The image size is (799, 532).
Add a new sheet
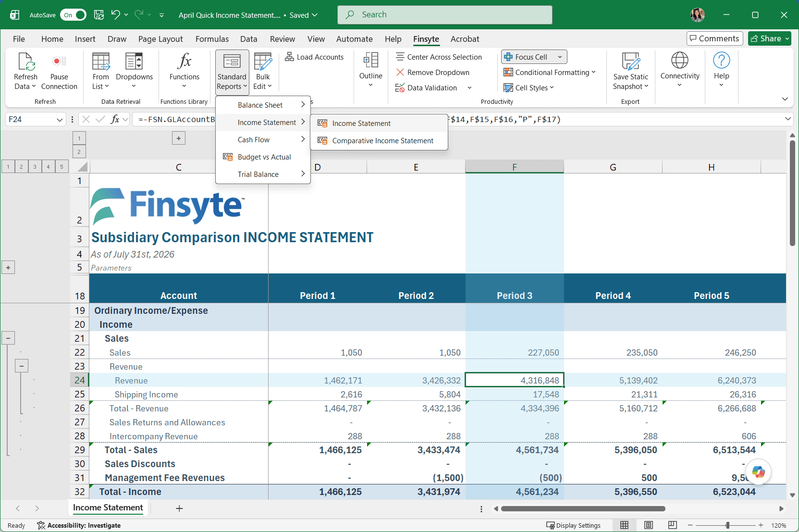pyautogui.click(x=179, y=508)
